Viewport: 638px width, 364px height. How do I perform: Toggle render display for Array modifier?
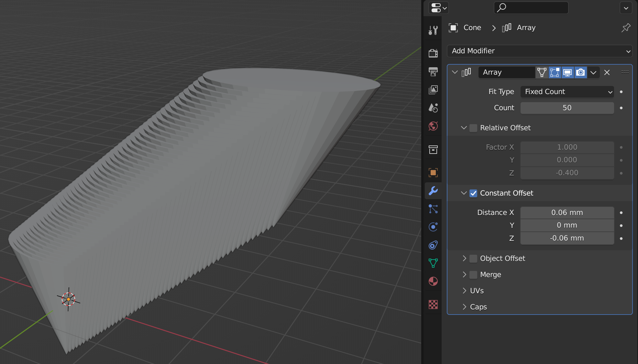(580, 72)
